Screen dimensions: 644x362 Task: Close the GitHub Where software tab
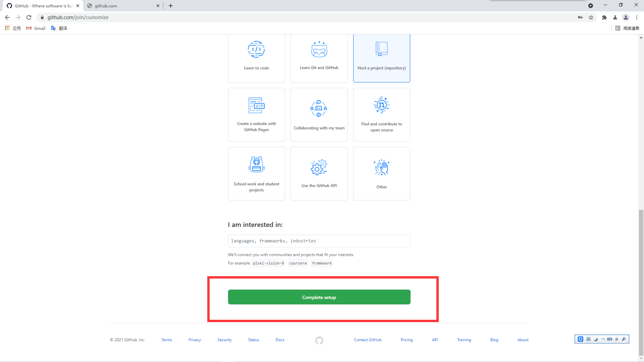[78, 6]
